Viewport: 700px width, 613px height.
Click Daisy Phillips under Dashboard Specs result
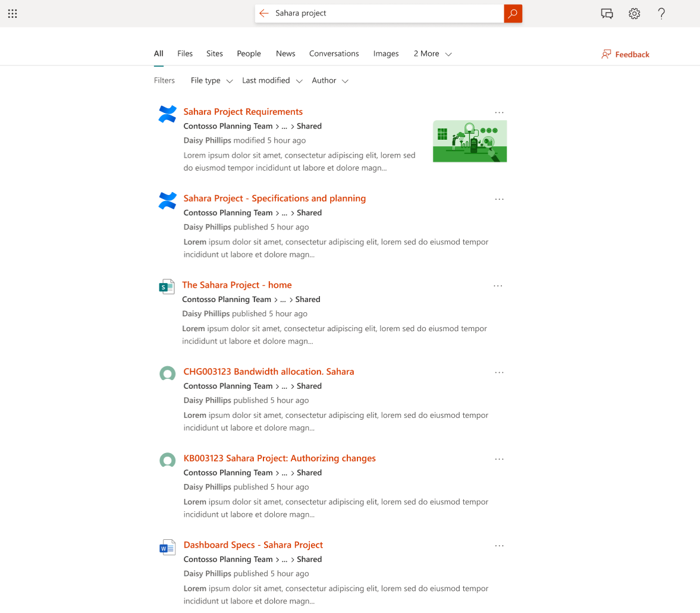tap(207, 574)
